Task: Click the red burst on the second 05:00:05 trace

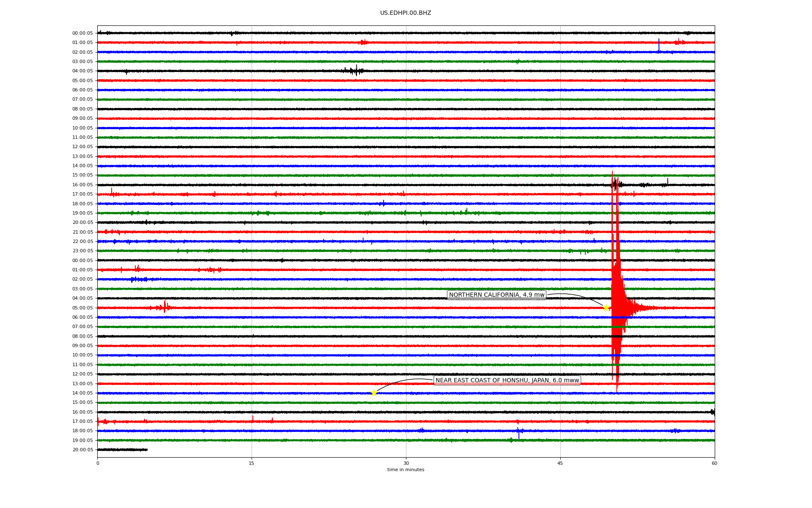Action: pos(164,307)
